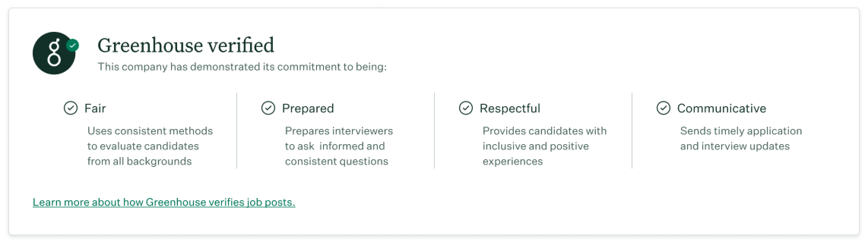
Task: Click the company commitment subtitle text
Action: click(242, 67)
